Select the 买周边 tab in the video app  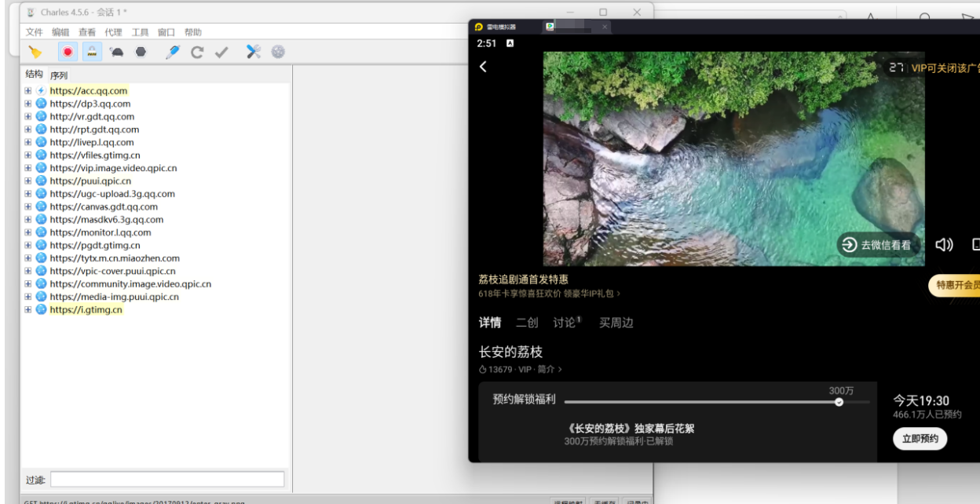pos(616,323)
